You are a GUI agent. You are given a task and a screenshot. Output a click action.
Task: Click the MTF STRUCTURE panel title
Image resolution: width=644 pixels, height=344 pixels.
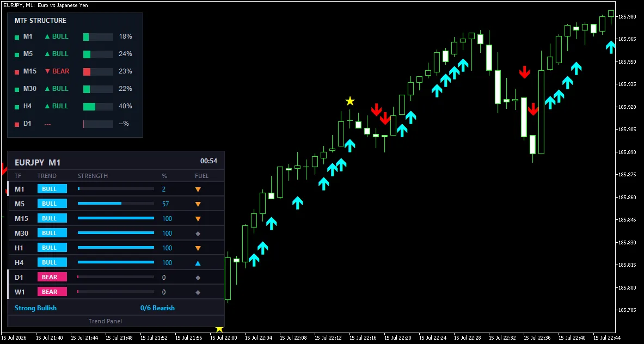40,21
